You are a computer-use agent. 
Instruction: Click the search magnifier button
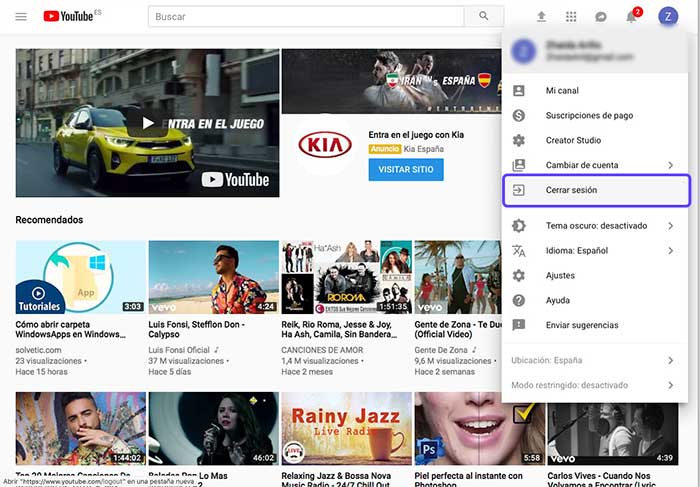pyautogui.click(x=483, y=17)
